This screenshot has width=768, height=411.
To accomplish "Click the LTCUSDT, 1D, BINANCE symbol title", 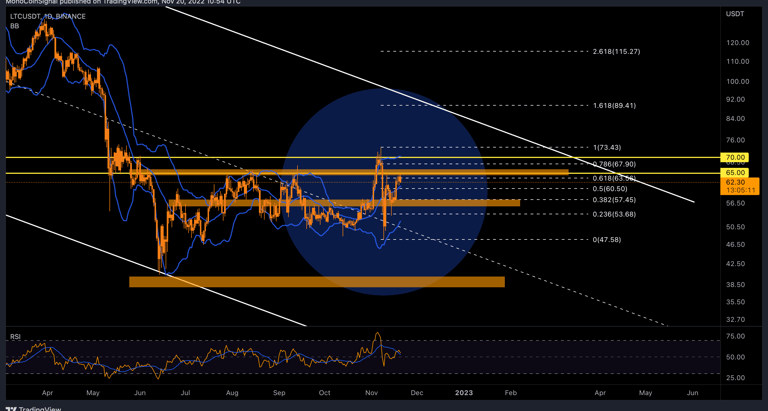I will pos(48,16).
